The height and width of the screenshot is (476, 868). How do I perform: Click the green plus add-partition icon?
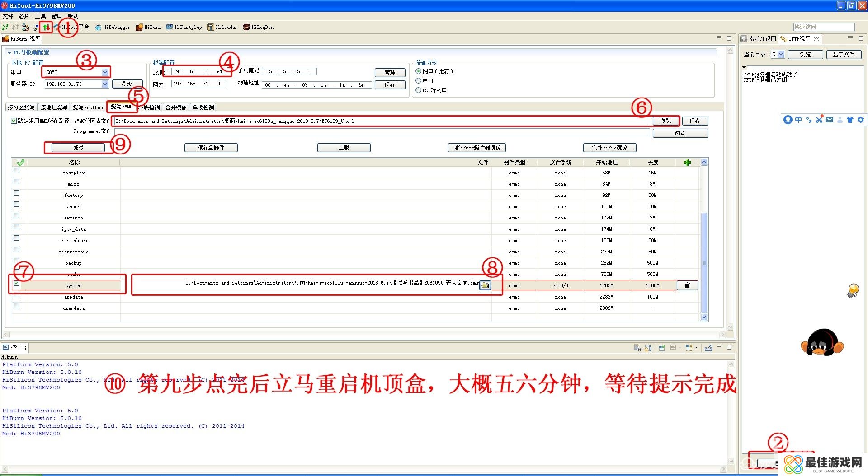click(687, 163)
